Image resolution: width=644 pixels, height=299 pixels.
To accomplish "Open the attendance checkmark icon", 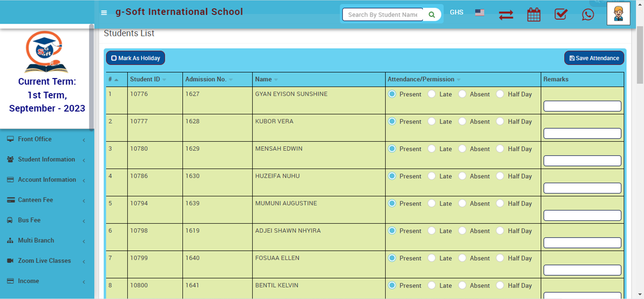I will (561, 15).
